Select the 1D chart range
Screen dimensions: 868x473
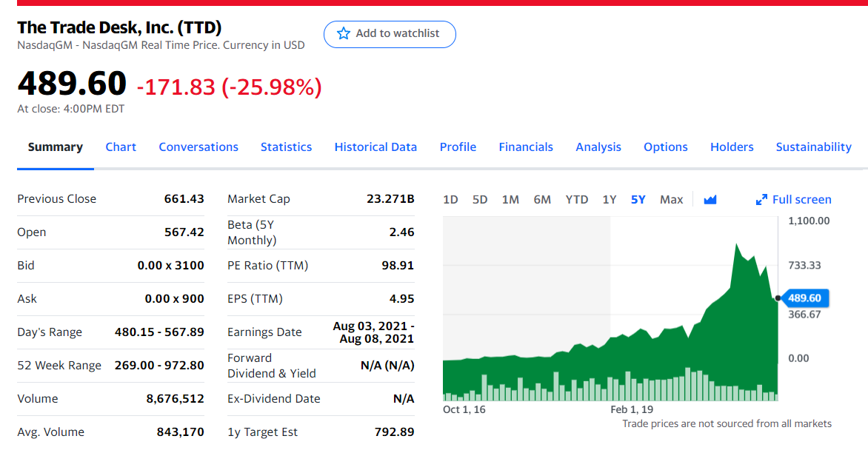pyautogui.click(x=450, y=200)
